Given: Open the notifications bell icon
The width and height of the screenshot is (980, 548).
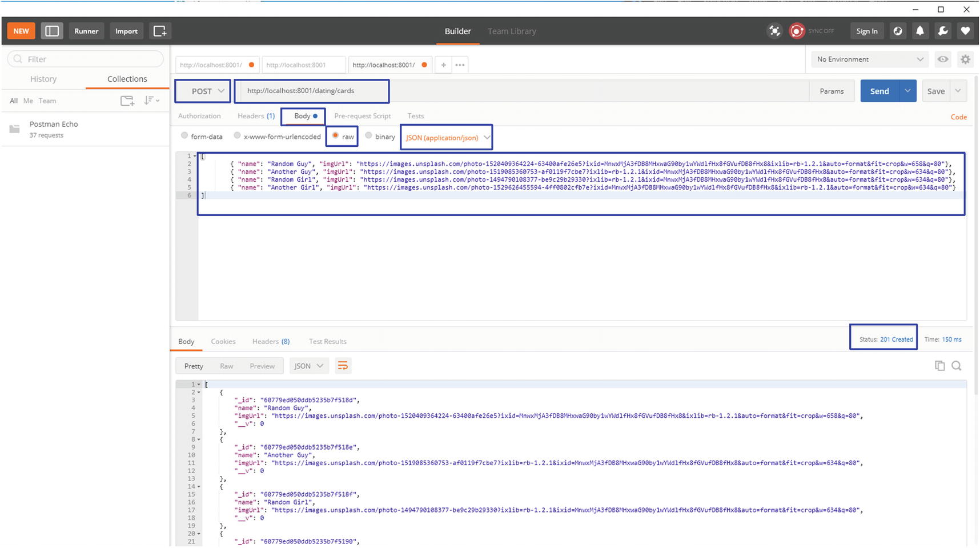Looking at the screenshot, I should [919, 31].
